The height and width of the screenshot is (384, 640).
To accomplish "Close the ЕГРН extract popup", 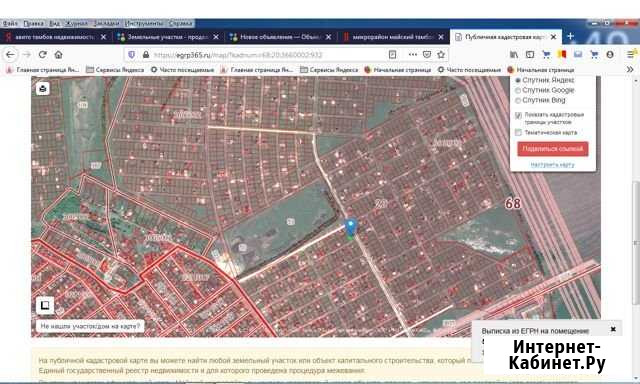I will point(613,329).
